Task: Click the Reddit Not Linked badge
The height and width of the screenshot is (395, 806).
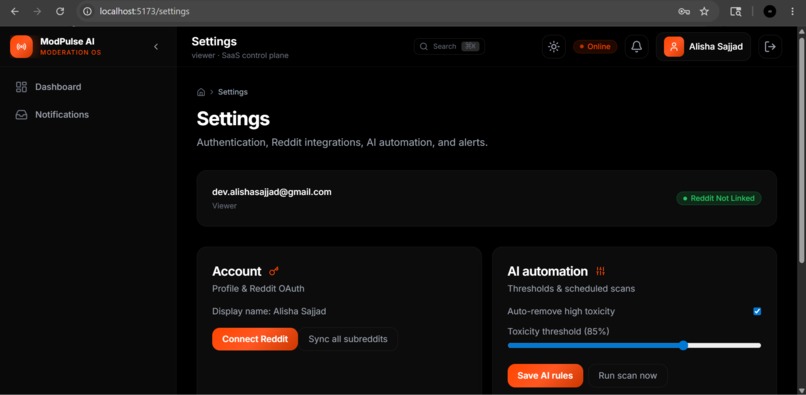Action: (719, 198)
